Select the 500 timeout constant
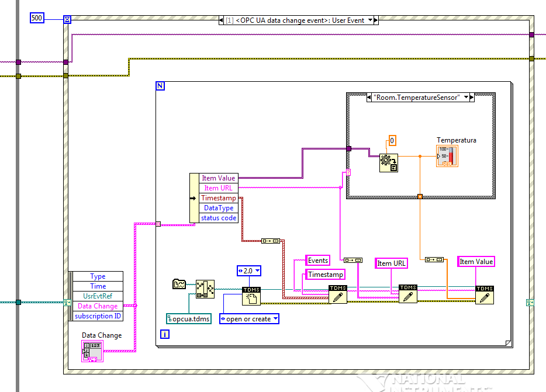Viewport: 546px width, 392px height. pyautogui.click(x=37, y=18)
